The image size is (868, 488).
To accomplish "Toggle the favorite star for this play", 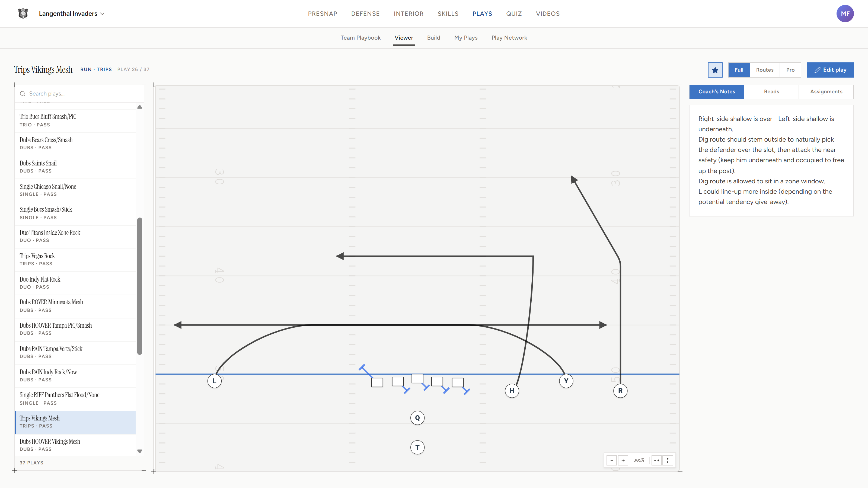I will 715,70.
